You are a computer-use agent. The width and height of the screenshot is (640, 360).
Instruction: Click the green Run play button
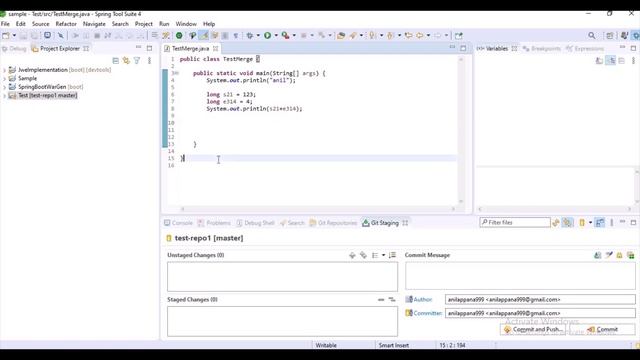267,36
